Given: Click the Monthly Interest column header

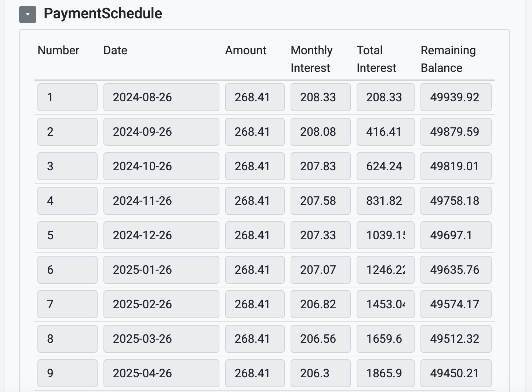Looking at the screenshot, I should pos(311,59).
